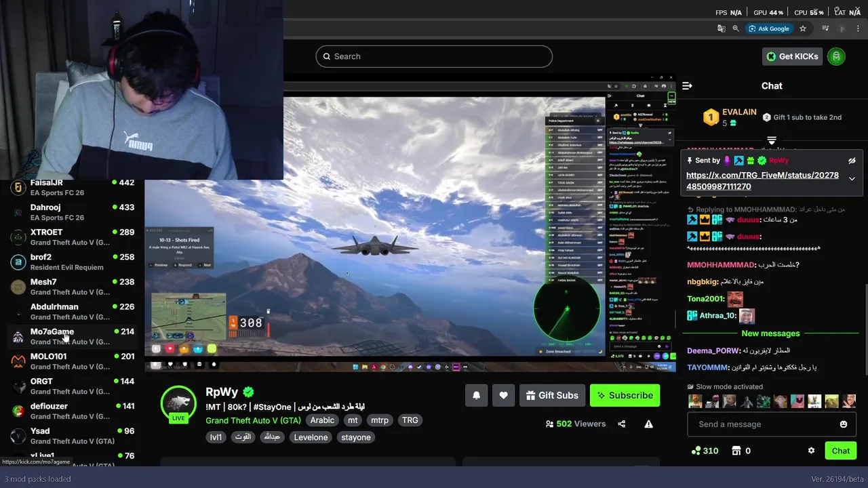Collapse the gift leaderboard handle
The image size is (868, 488).
click(x=772, y=140)
